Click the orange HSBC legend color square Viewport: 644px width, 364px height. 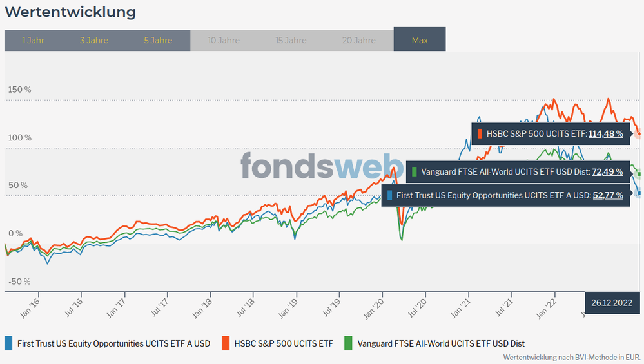point(226,343)
